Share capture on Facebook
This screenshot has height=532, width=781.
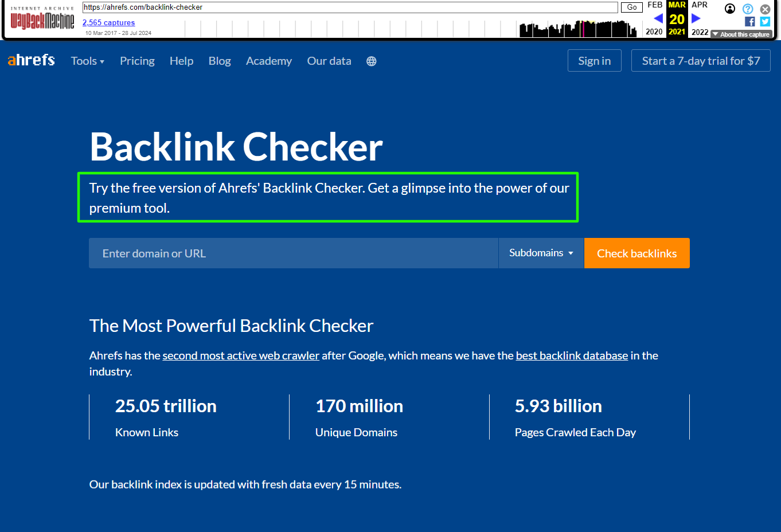coord(749,22)
